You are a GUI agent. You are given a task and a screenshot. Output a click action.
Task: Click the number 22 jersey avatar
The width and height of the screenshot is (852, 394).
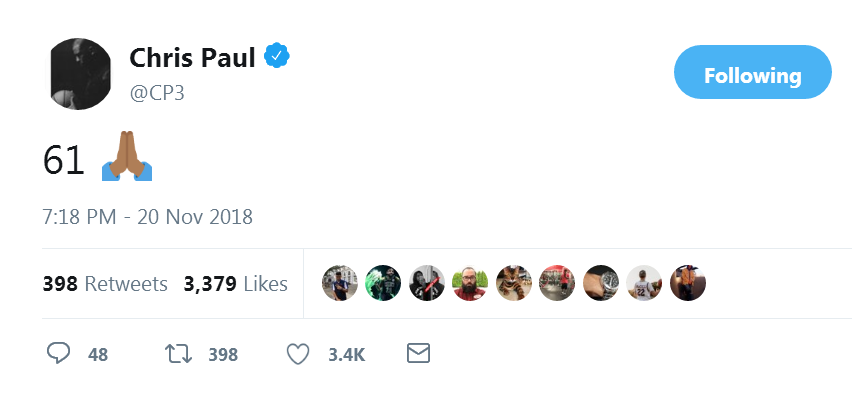point(644,283)
